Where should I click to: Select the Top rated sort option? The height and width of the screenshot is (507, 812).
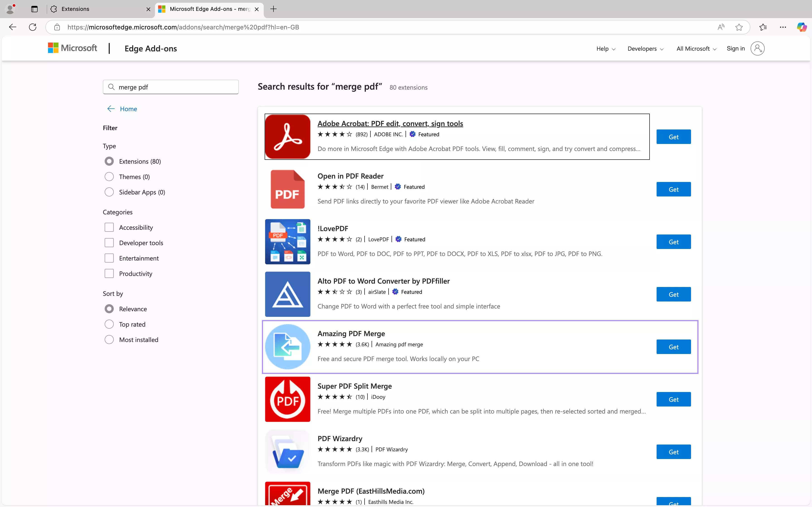(109, 324)
